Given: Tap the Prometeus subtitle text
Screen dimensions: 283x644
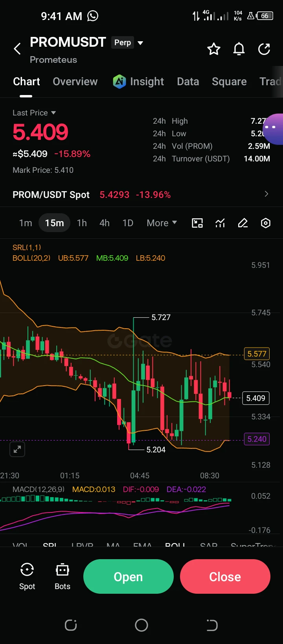Looking at the screenshot, I should point(53,60).
